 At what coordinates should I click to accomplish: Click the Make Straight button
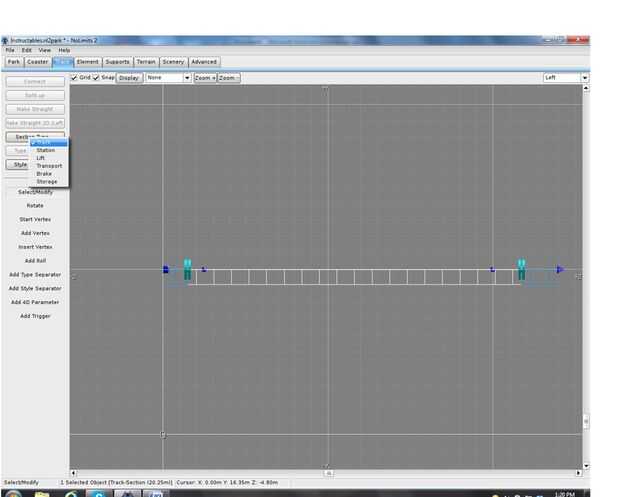pos(35,110)
